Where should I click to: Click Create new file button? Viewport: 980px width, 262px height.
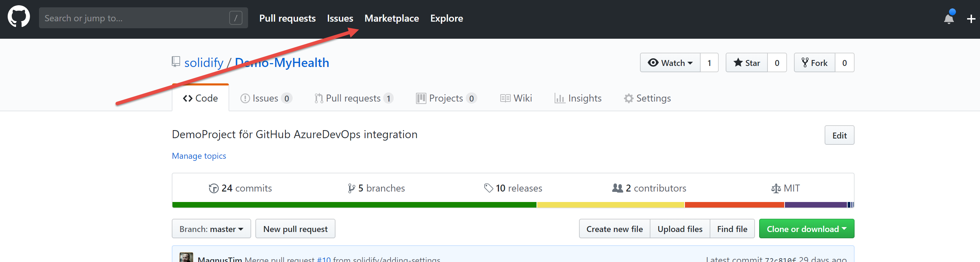(615, 229)
